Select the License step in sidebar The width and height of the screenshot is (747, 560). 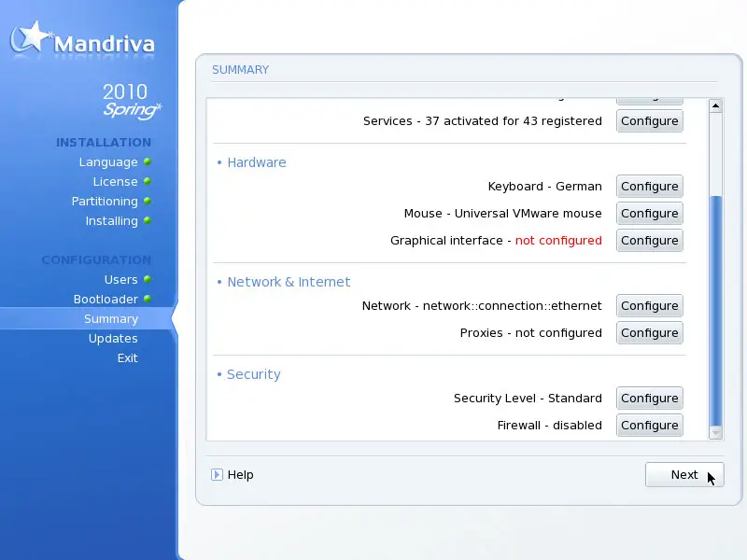click(115, 181)
